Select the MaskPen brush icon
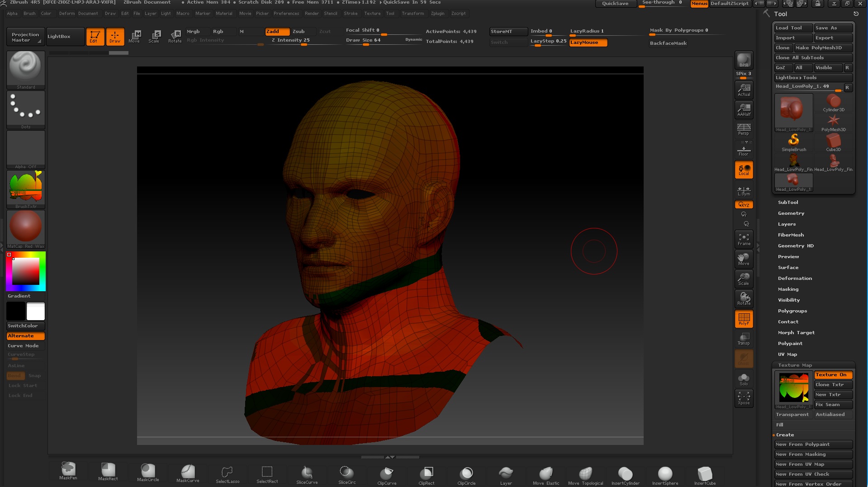Image resolution: width=868 pixels, height=487 pixels. 68,470
